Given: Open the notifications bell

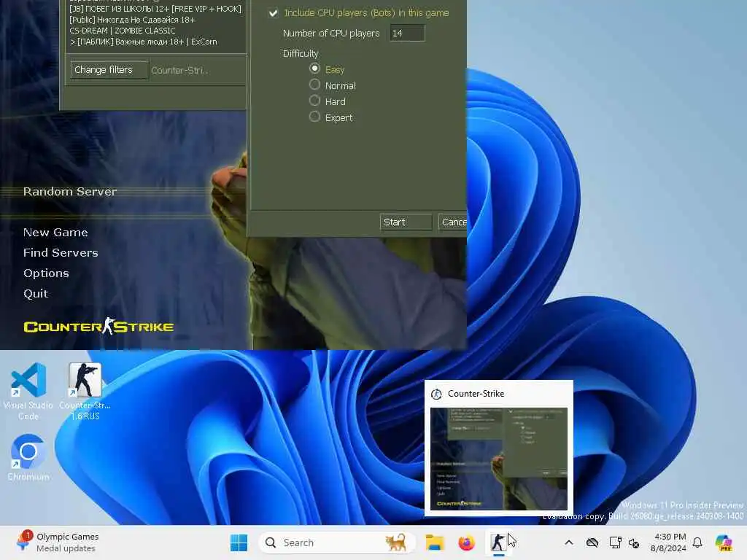Looking at the screenshot, I should click(697, 542).
